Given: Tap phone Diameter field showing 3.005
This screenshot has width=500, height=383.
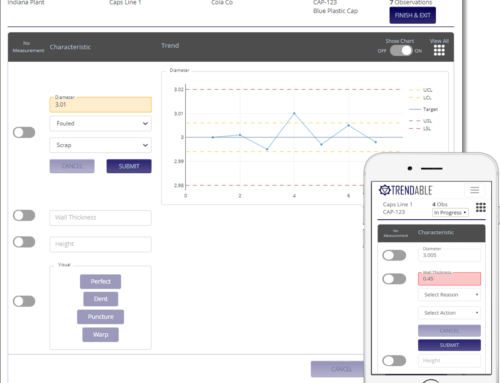Looking at the screenshot, I should [449, 255].
